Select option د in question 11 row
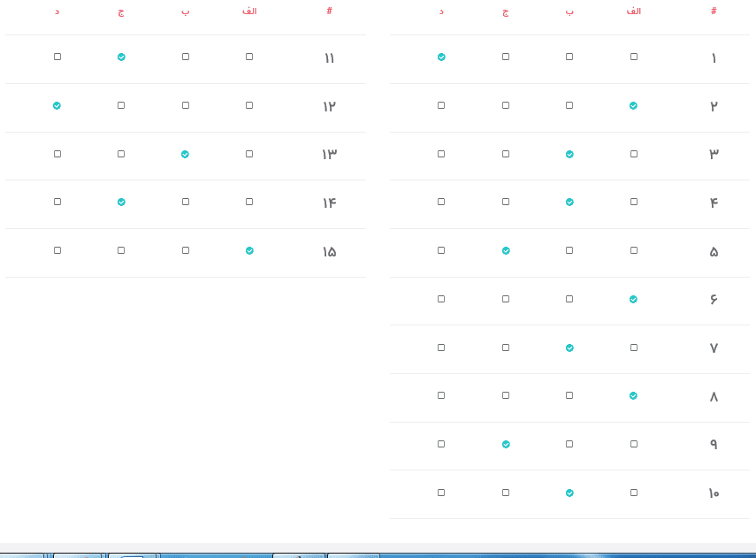Image resolution: width=756 pixels, height=558 pixels. (x=57, y=57)
